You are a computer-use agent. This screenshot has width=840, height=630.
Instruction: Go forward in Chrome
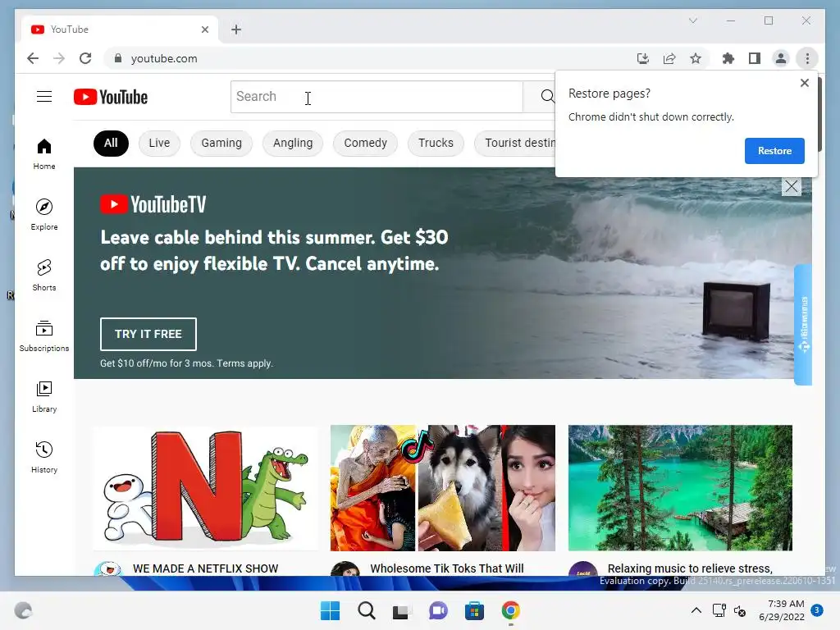pos(59,58)
